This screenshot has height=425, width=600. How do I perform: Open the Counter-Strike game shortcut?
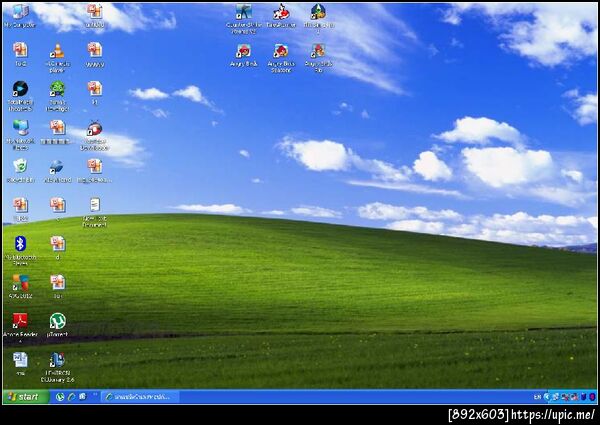244,18
